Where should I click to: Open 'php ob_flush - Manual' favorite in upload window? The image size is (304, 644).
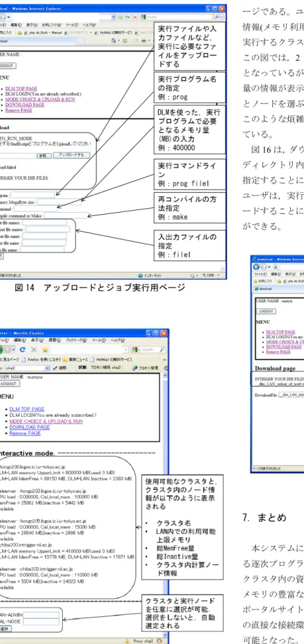[44, 32]
